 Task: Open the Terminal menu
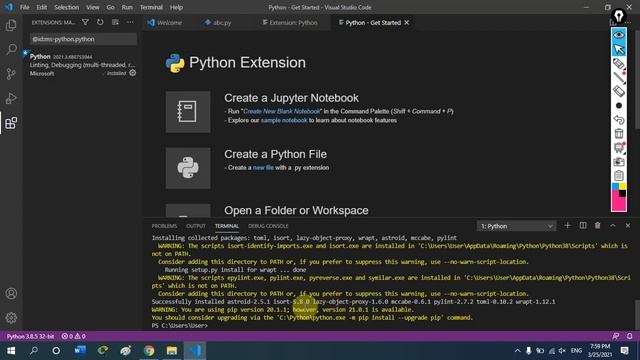point(151,7)
